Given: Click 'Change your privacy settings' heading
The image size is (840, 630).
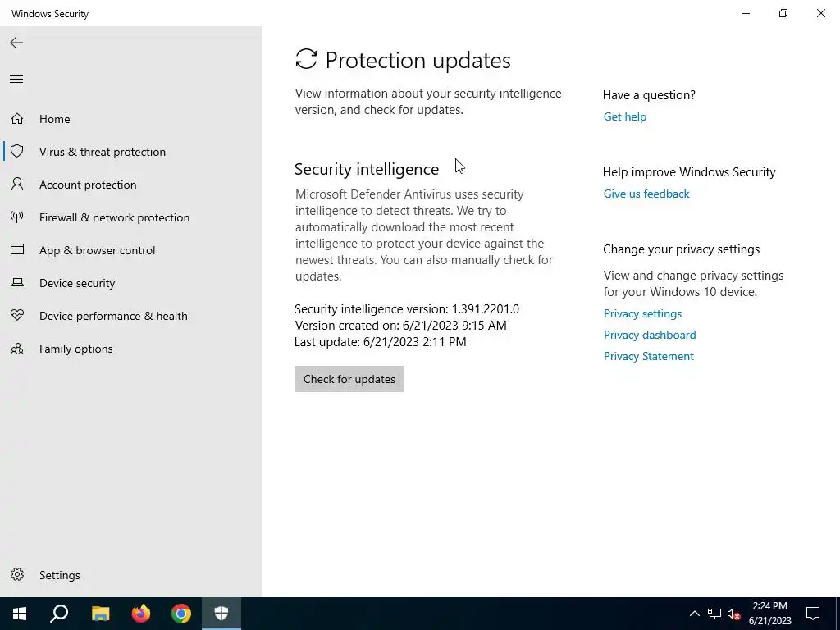Looking at the screenshot, I should tap(681, 249).
